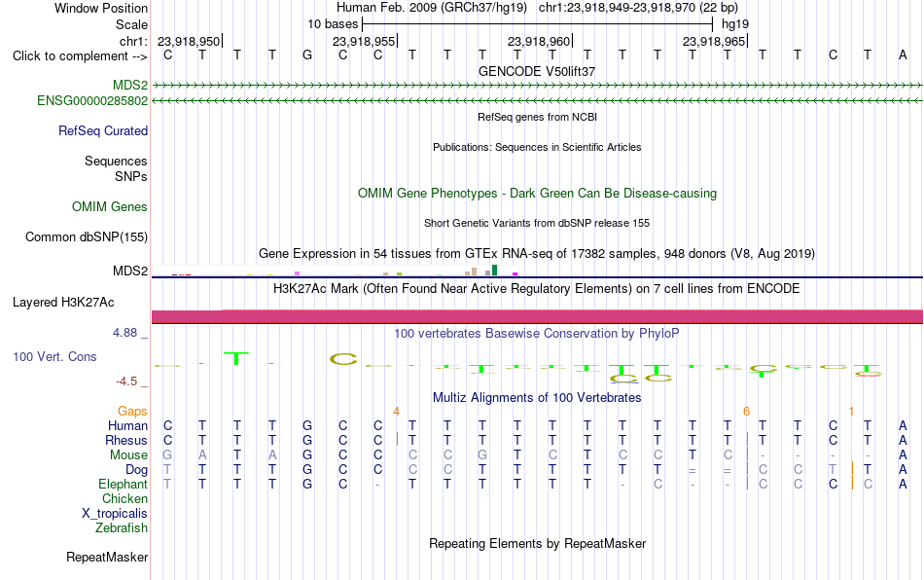
Task: Click the pink H3K27Ac signal bar
Action: [537, 316]
